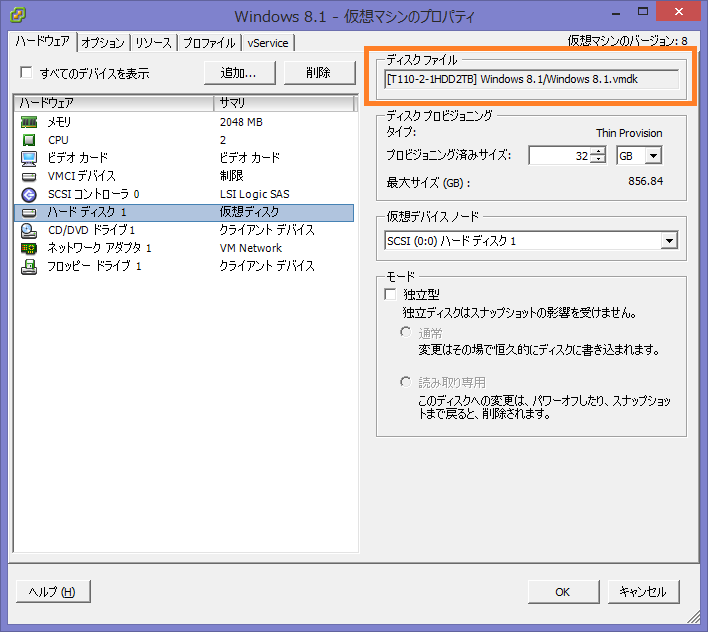Click the add (追加...) button
This screenshot has height=632, width=708.
coord(239,73)
